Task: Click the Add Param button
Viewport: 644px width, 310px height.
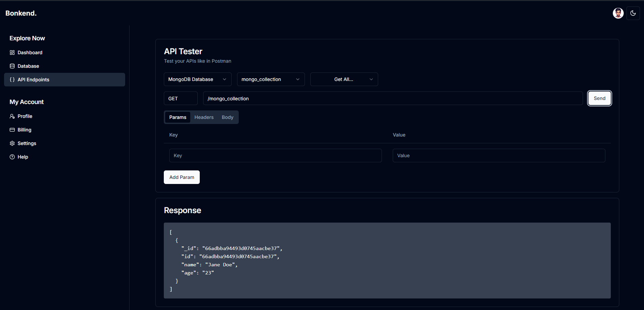Action: (181, 177)
